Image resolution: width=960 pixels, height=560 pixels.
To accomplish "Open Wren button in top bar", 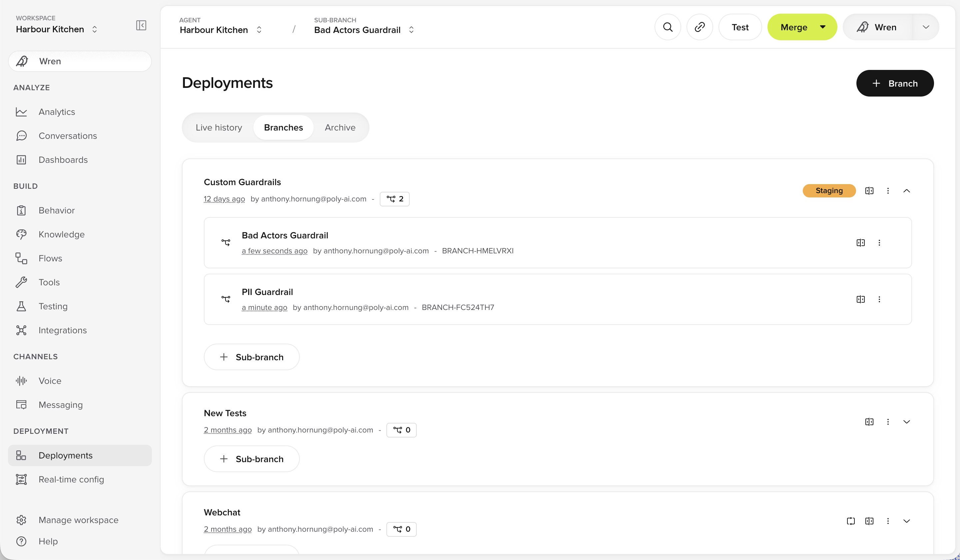I will [878, 27].
